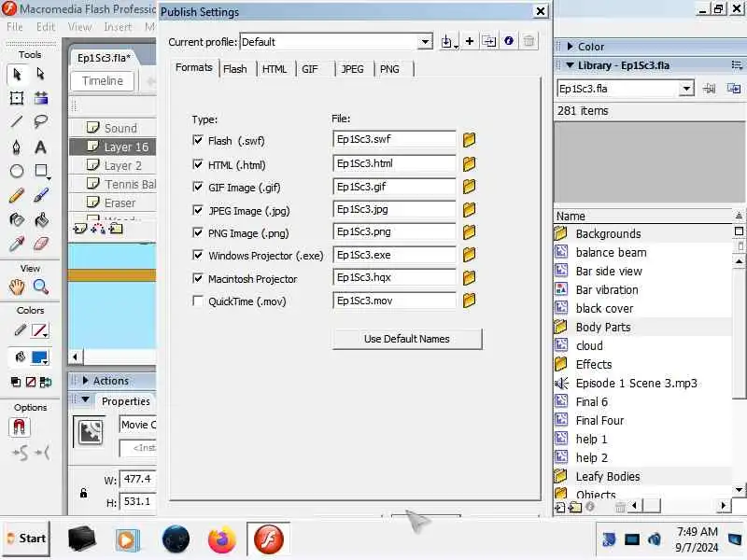
Task: Expand the Color panel
Action: pos(571,47)
